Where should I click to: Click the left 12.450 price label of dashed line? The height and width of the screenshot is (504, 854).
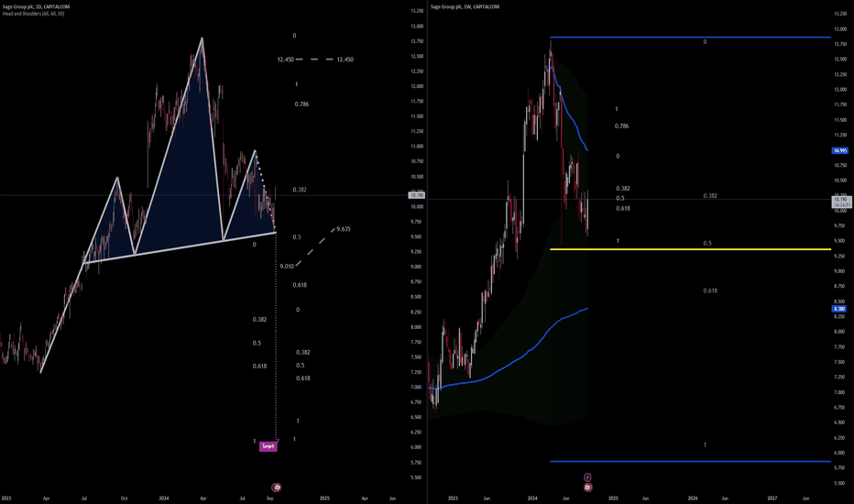tap(285, 60)
